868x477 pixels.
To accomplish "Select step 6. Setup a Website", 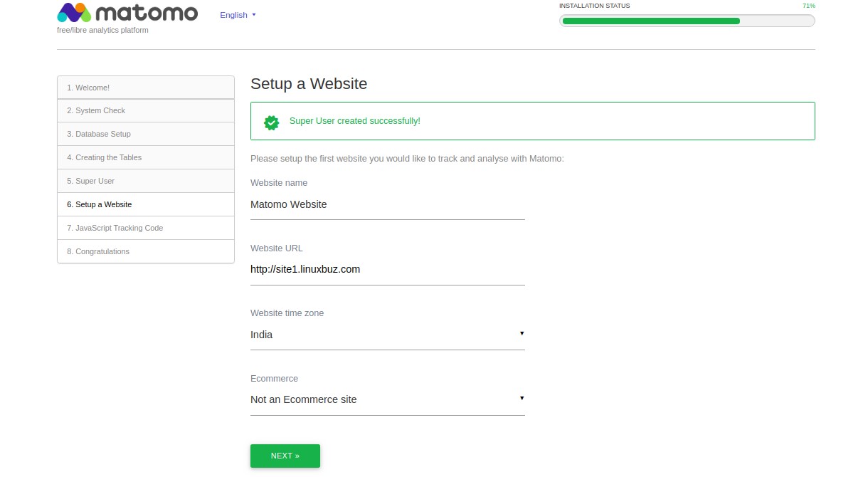I will (146, 204).
